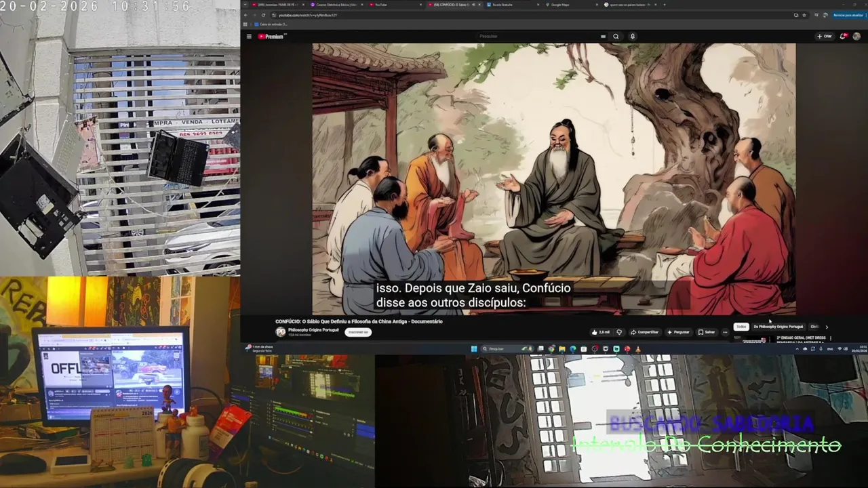Click the Perguntar ask button
The width and height of the screenshot is (868, 488).
coord(678,332)
